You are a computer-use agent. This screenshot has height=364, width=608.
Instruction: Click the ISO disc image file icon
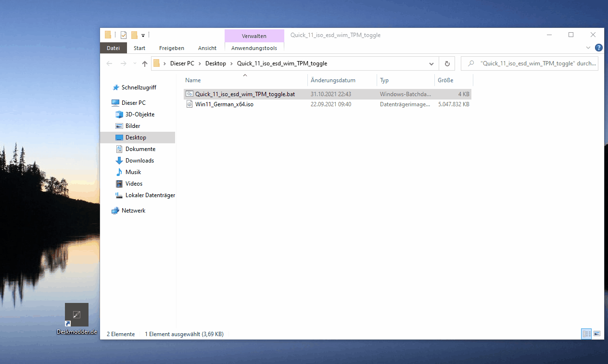click(190, 104)
